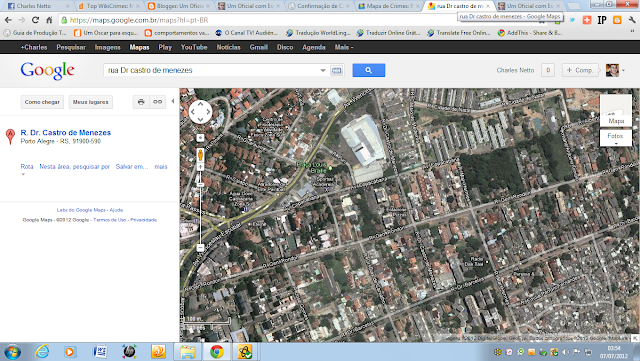The image size is (640, 361).
Task: Open HP icon in the taskbar
Action: pos(129,352)
